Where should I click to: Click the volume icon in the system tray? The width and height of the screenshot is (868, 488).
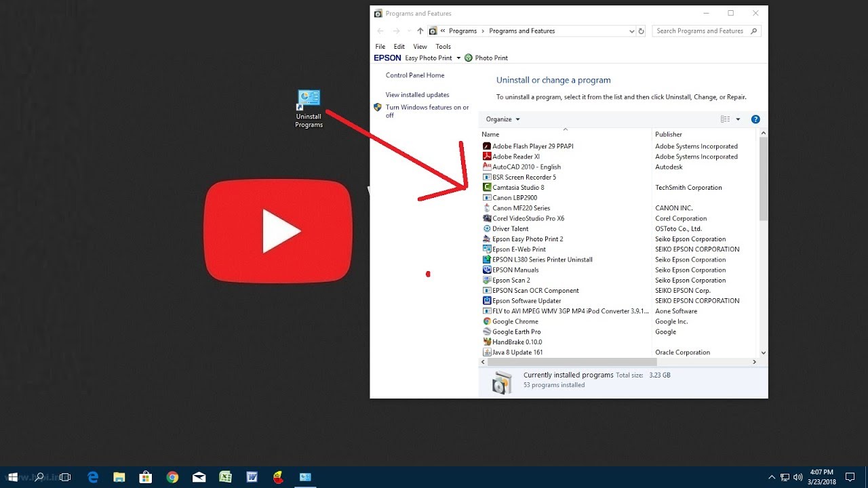[797, 477]
